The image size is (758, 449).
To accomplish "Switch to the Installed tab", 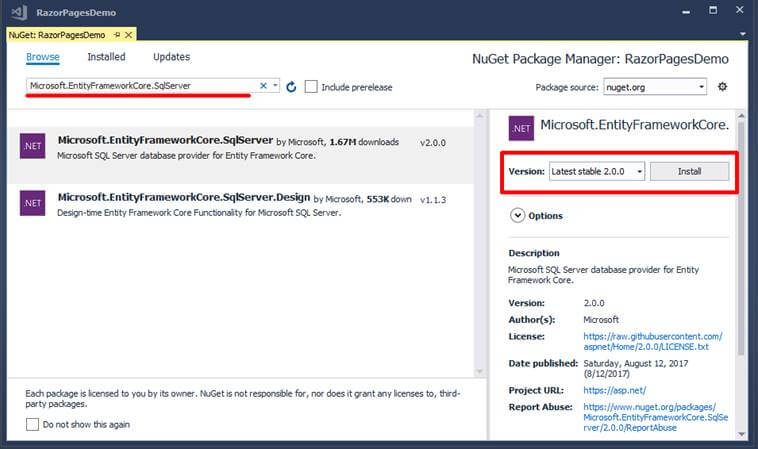I will click(106, 57).
